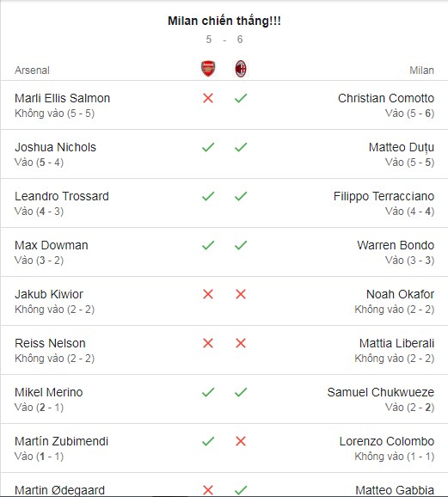
Task: Click green check for Matteo Gabbia's penalty
Action: (241, 490)
